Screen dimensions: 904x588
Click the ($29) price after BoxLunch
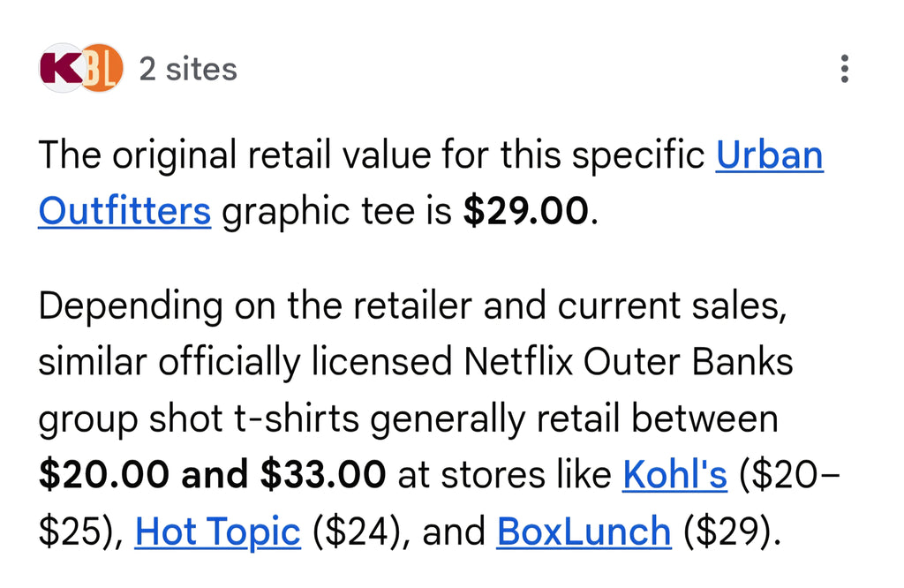coord(732,531)
